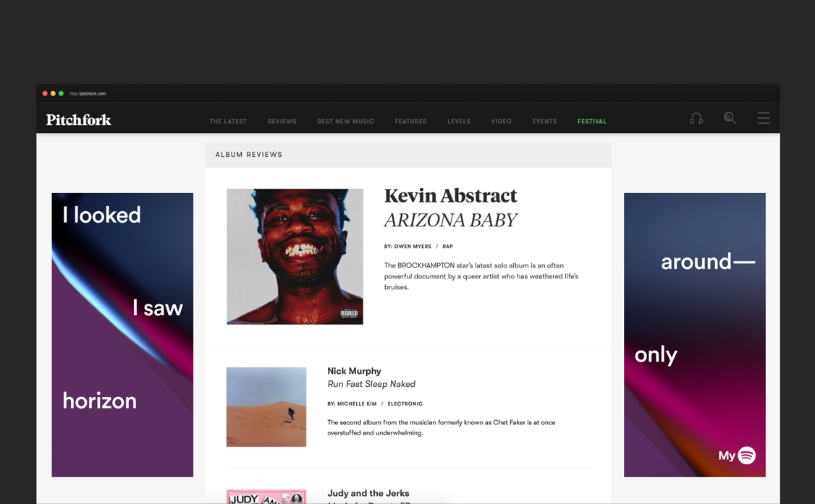Open the Events nav item
Image resolution: width=815 pixels, height=504 pixels.
[544, 121]
